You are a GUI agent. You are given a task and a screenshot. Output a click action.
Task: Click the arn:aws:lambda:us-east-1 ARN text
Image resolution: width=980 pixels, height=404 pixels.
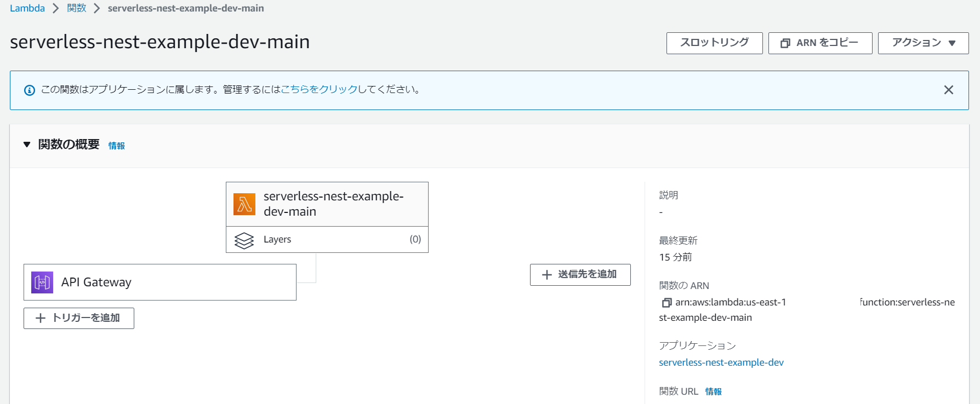click(731, 302)
